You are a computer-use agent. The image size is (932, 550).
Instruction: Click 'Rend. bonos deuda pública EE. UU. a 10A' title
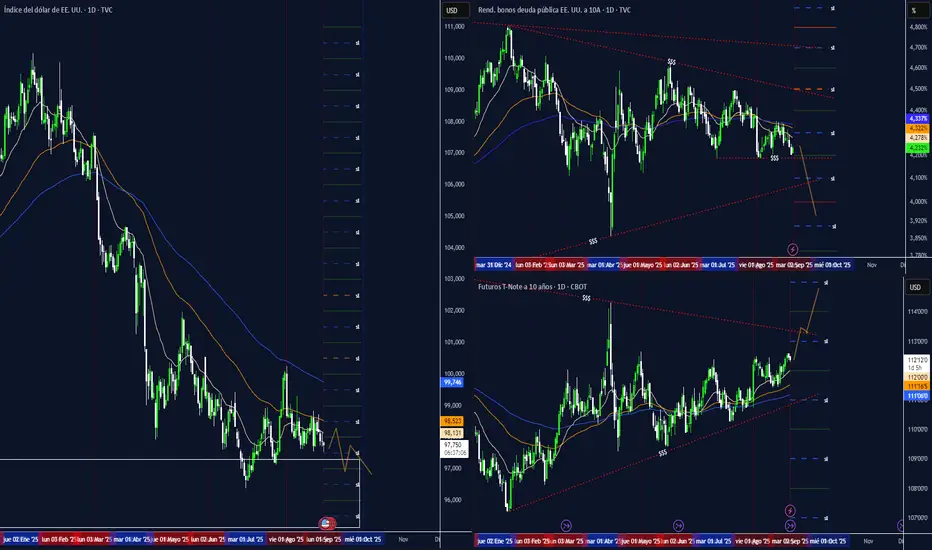pos(554,10)
